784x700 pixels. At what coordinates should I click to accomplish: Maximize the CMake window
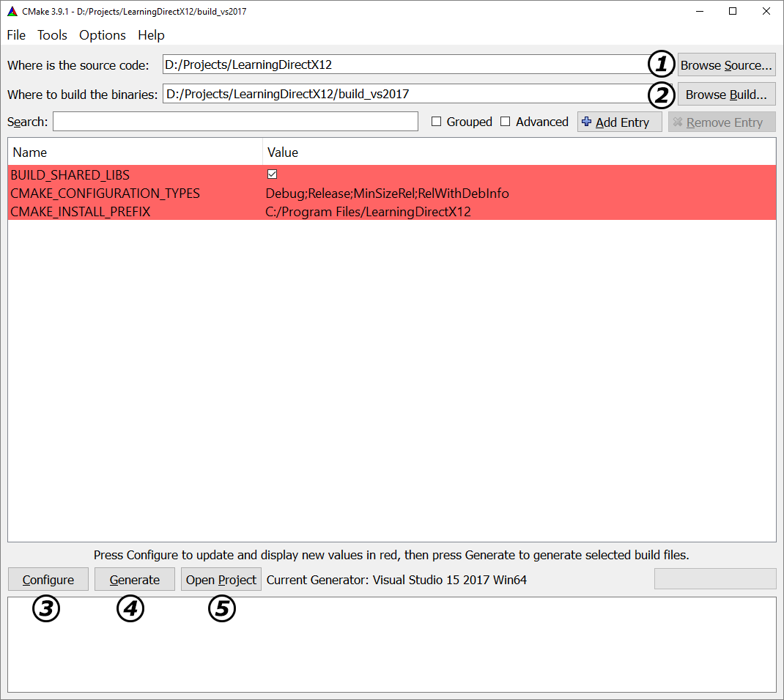(x=733, y=11)
